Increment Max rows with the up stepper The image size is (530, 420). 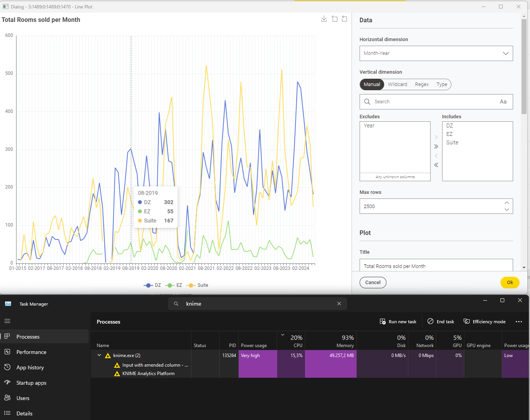coord(507,203)
